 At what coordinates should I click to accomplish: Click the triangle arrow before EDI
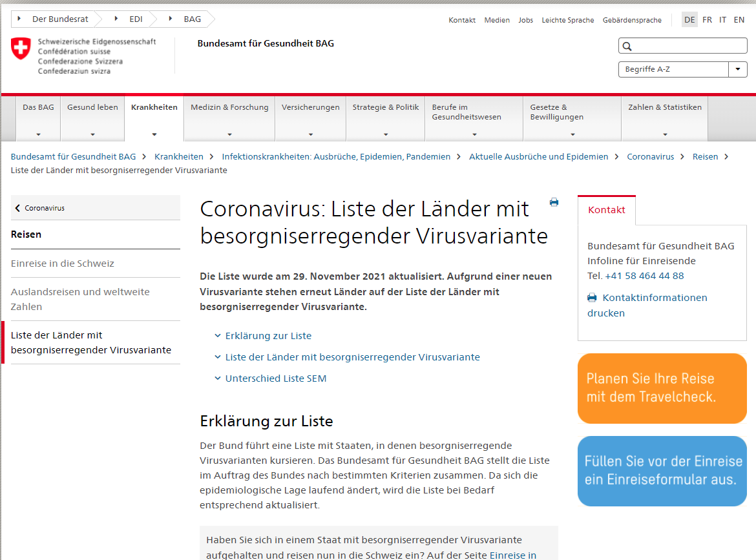click(x=116, y=19)
